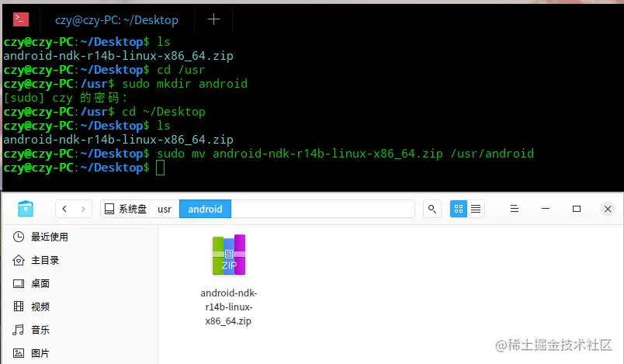The height and width of the screenshot is (364, 624).
Task: Open 视频 in the sidebar
Action: tap(32, 307)
